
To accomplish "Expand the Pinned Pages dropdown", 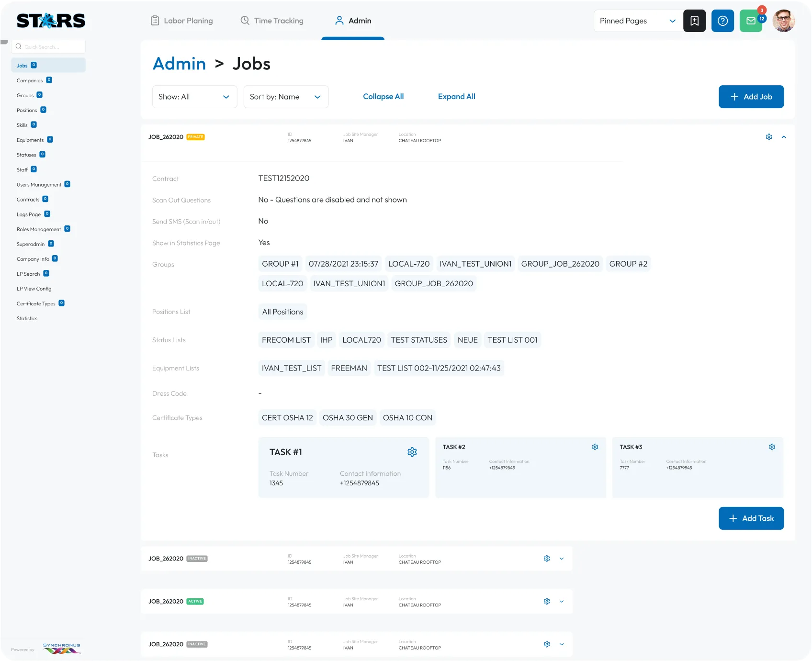I will coord(638,21).
